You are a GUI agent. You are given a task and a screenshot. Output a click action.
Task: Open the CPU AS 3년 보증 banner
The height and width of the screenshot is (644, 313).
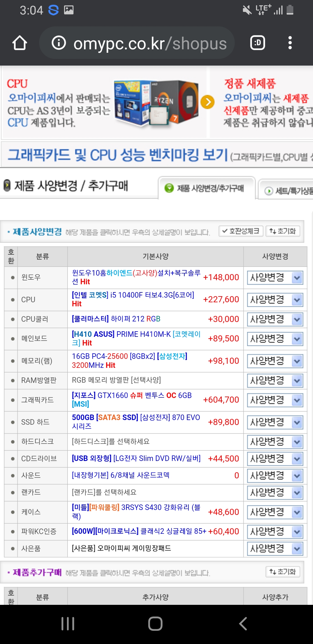[x=104, y=103]
